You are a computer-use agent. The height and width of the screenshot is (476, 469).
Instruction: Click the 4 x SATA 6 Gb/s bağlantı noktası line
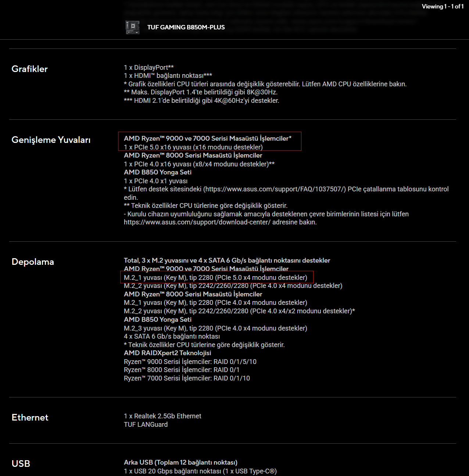click(x=172, y=336)
